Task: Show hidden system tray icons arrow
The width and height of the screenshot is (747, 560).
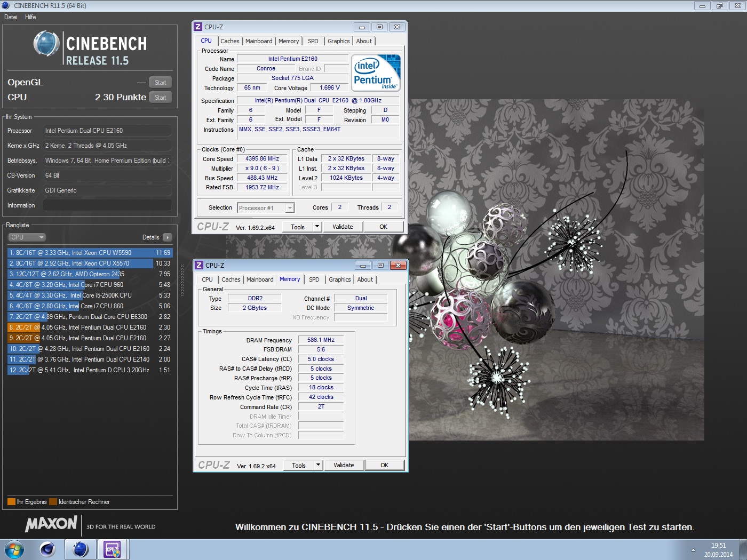Action: [x=693, y=550]
